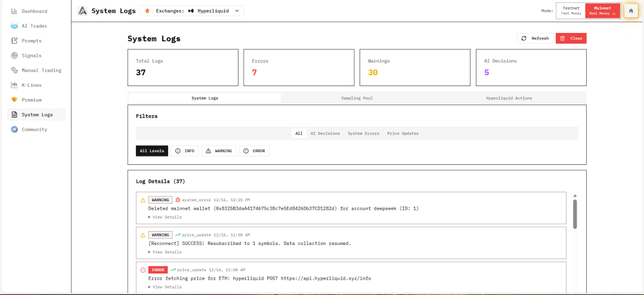Switch to the Hyperliquid Actions tab
This screenshot has height=295, width=644.
[509, 99]
